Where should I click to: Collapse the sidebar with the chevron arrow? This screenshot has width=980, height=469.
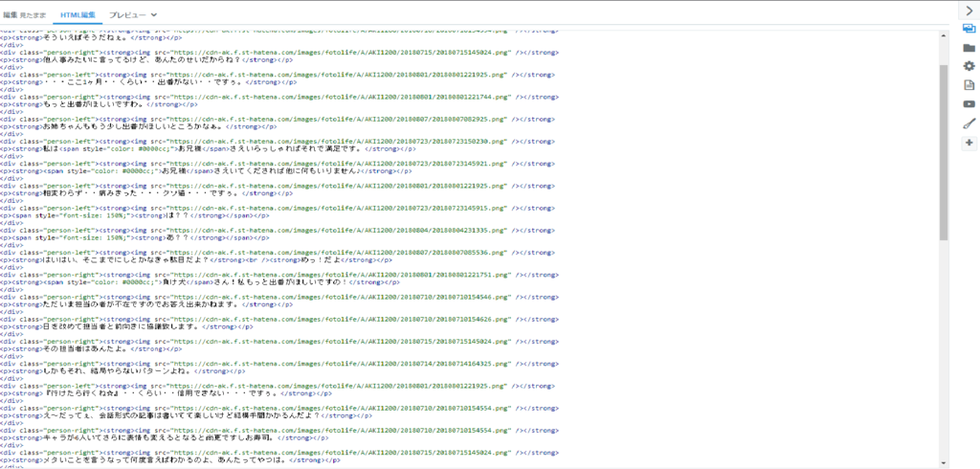969,11
